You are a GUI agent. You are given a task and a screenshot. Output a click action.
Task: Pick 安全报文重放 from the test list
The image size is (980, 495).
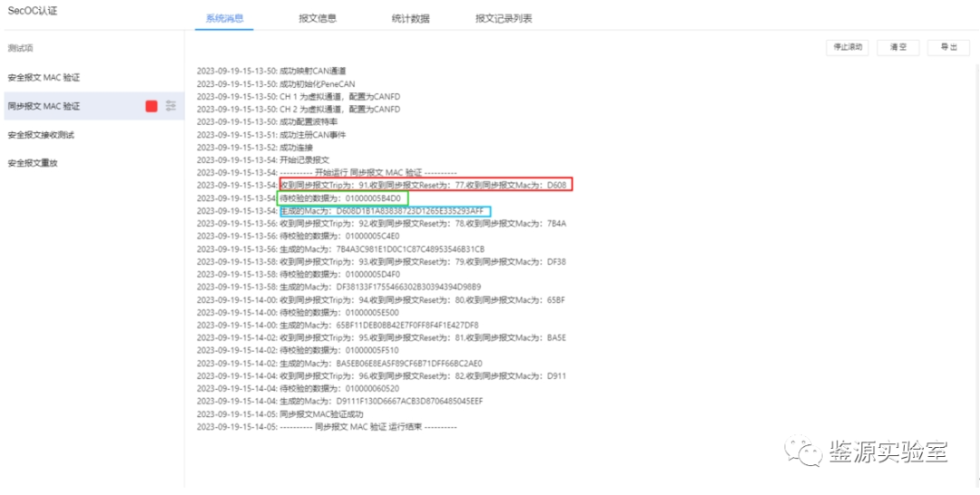point(33,163)
